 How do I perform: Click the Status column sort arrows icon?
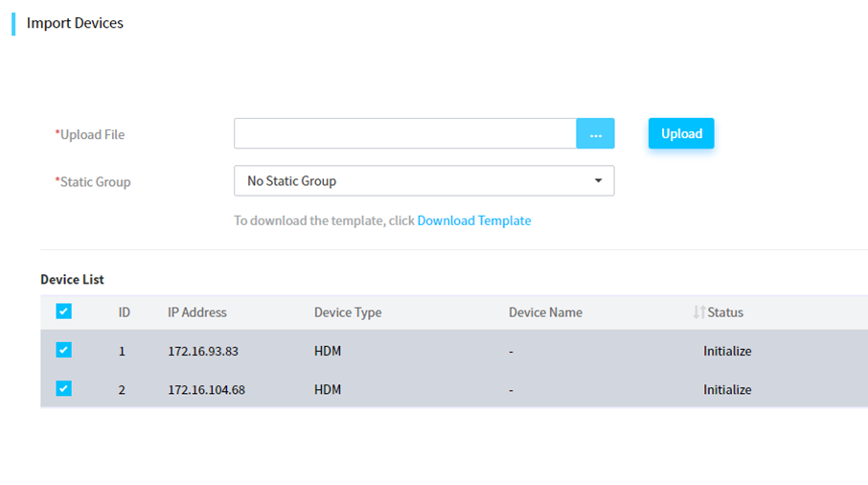699,312
